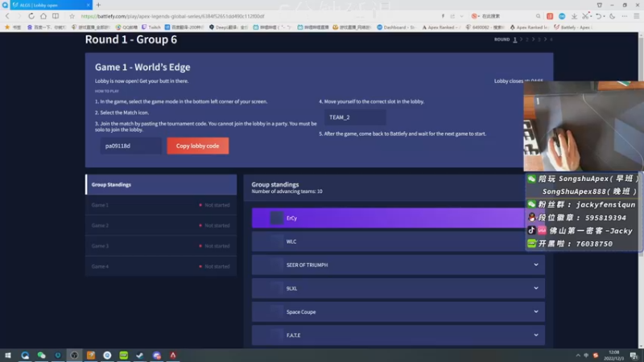This screenshot has width=644, height=362.
Task: Click the Copy lobby code button
Action: [x=197, y=146]
